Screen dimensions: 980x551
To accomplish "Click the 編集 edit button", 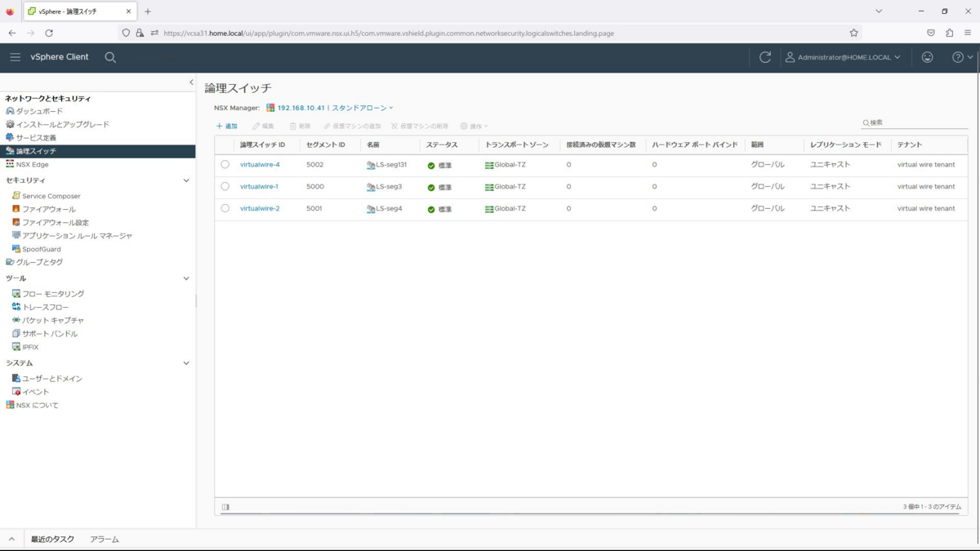I will (x=263, y=127).
